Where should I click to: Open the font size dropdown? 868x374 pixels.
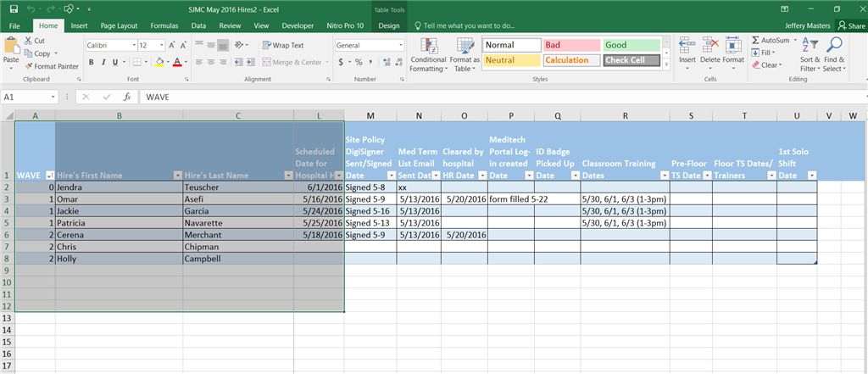point(162,46)
